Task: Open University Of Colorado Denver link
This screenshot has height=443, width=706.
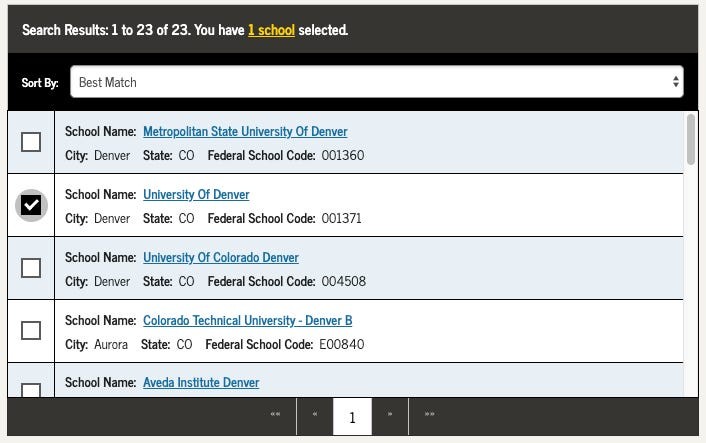Action: (x=220, y=258)
